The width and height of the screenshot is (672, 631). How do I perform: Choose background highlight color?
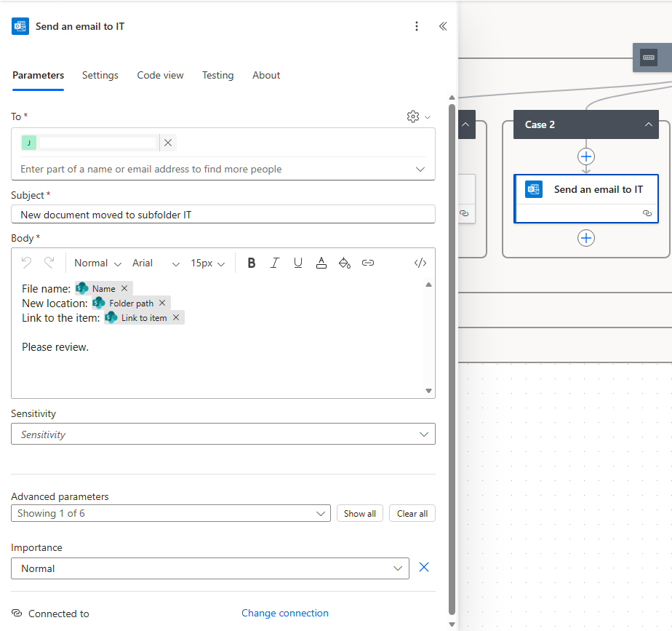pyautogui.click(x=345, y=263)
